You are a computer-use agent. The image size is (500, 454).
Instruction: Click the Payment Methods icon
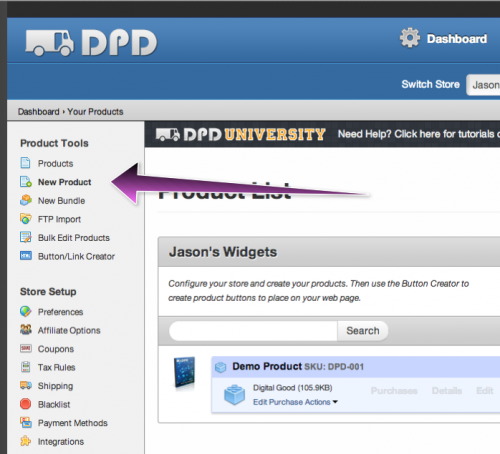[26, 422]
